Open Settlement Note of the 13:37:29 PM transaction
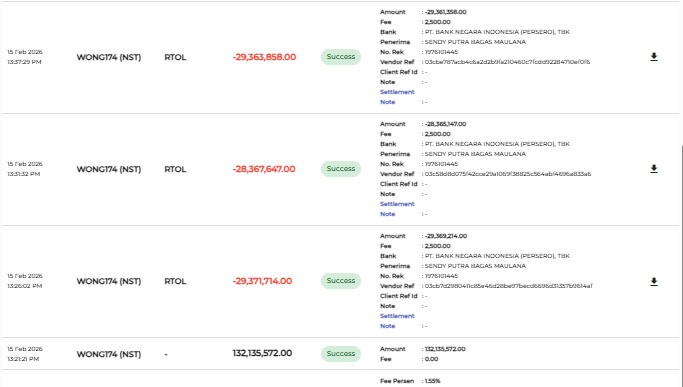The height and width of the screenshot is (387, 683). pyautogui.click(x=397, y=97)
